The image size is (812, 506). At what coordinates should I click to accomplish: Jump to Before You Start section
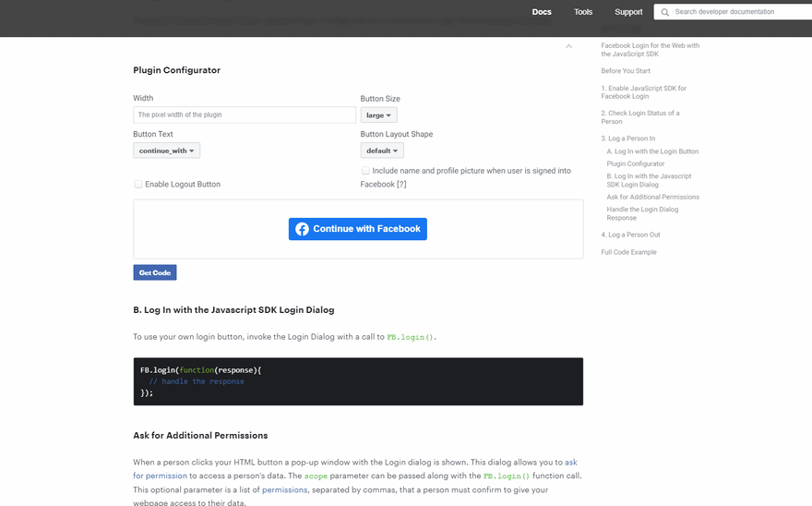(x=626, y=71)
